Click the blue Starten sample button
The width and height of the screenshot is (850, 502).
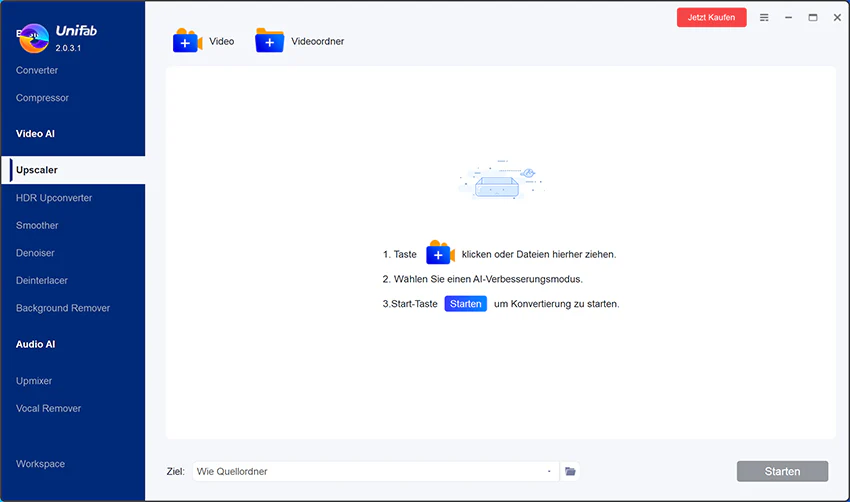(466, 304)
